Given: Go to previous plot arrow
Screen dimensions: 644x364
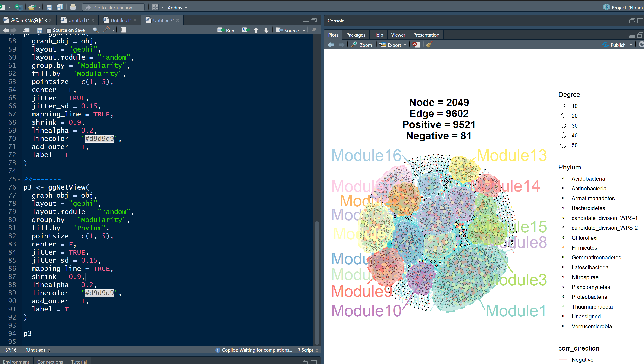Looking at the screenshot, I should coord(331,45).
